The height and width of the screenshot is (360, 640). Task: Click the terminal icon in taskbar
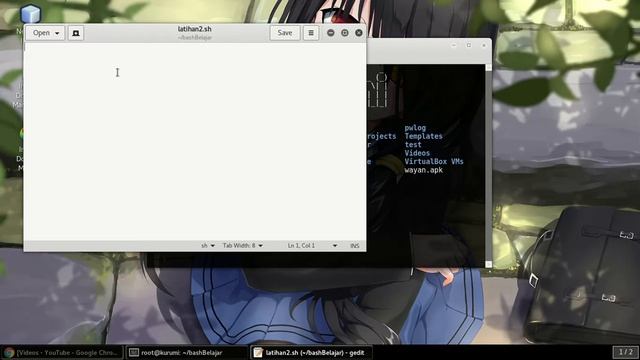click(x=134, y=353)
